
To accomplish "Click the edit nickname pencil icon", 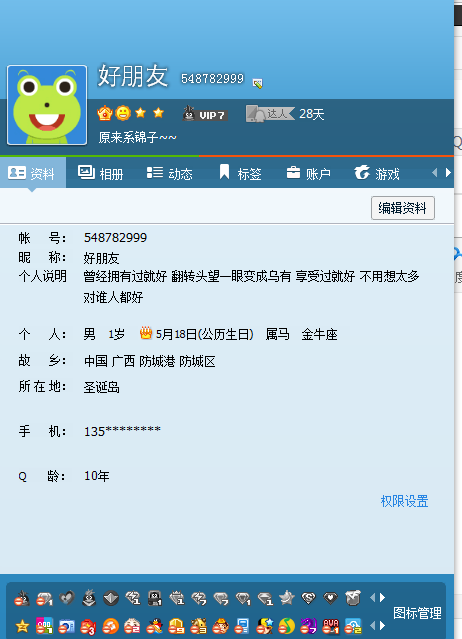I will tap(257, 84).
